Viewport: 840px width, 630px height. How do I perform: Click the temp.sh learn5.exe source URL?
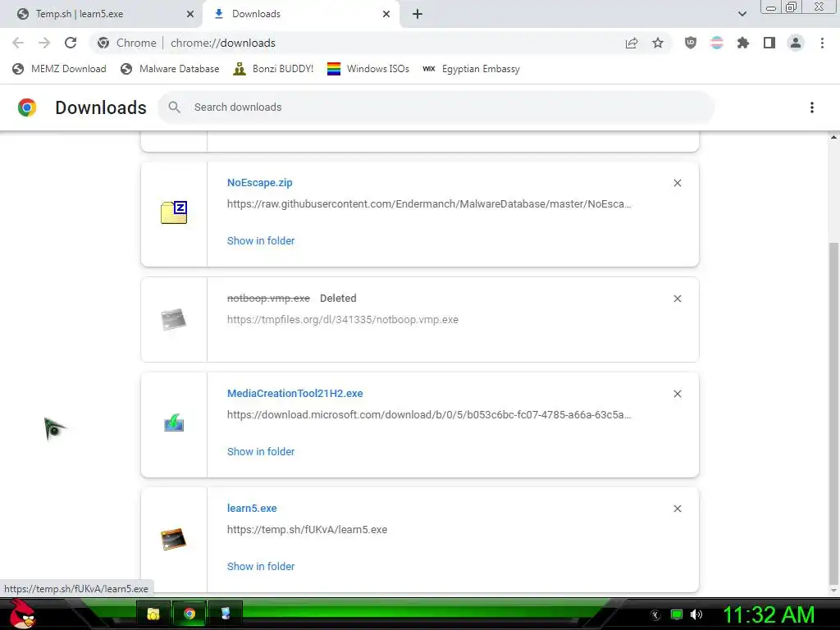pos(307,530)
